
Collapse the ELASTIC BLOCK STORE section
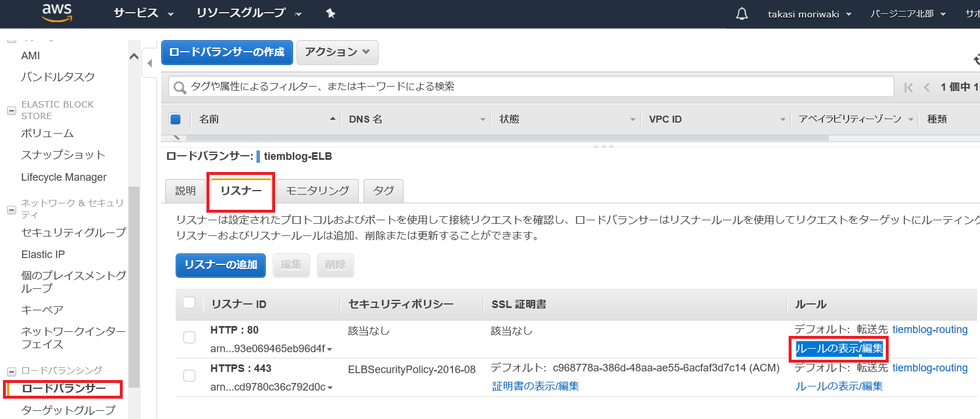coord(11,110)
